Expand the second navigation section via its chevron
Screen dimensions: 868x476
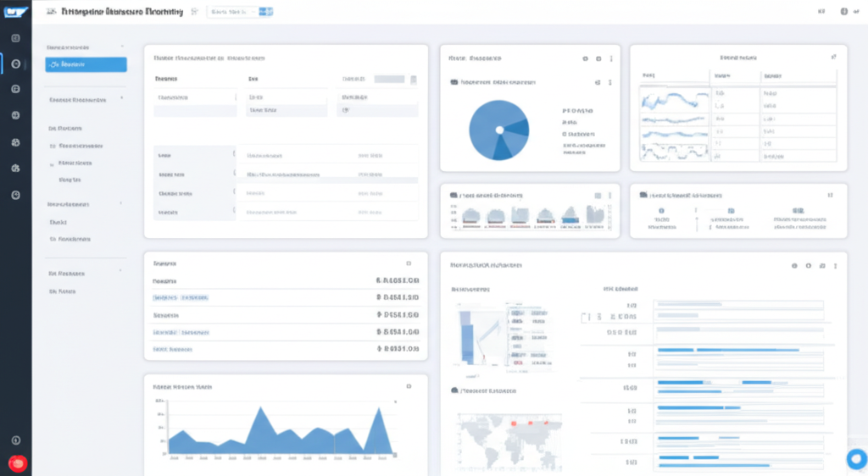pos(122,99)
